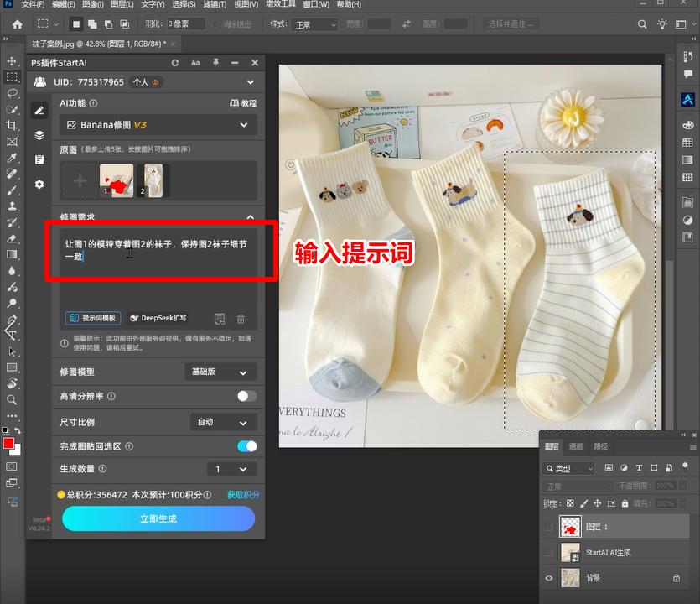Click the 获取积分 link

pyautogui.click(x=243, y=495)
